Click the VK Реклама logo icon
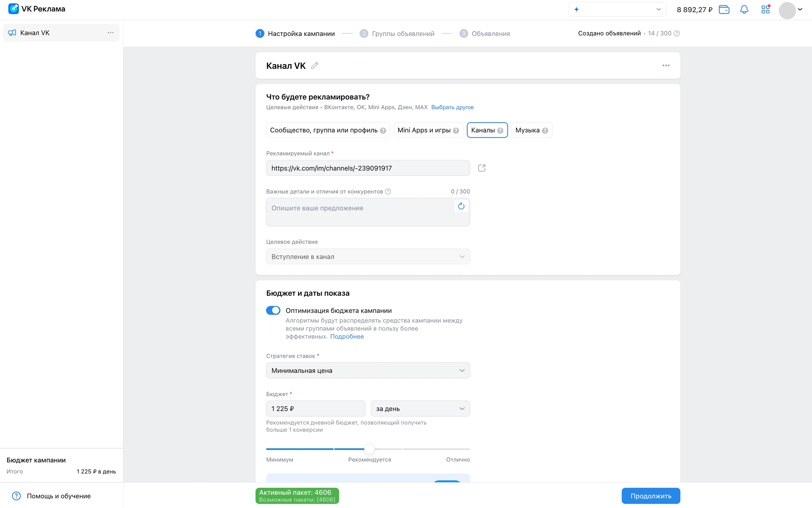The height and width of the screenshot is (508, 812). point(13,9)
